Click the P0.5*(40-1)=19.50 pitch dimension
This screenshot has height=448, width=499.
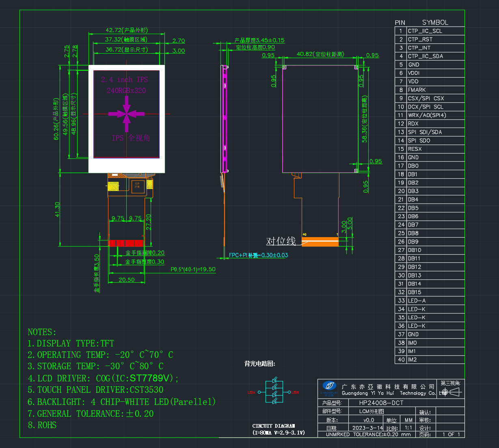pos(193,269)
